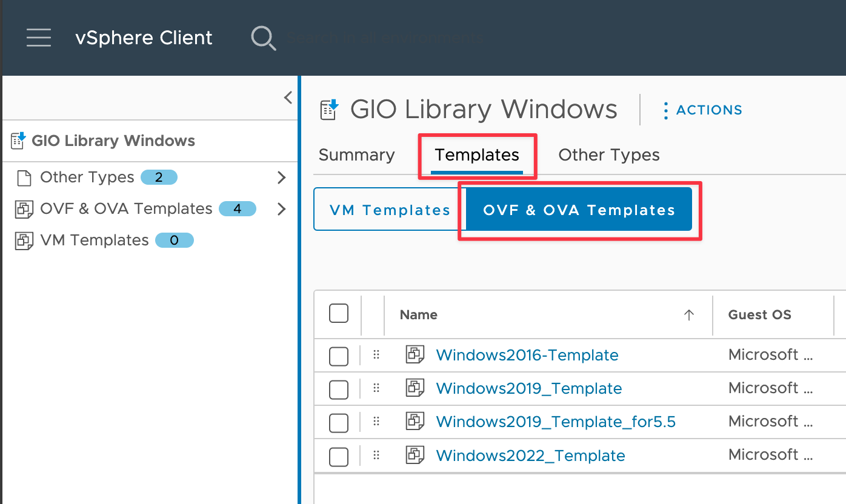Check the Windows2022_Template row checkbox

338,456
